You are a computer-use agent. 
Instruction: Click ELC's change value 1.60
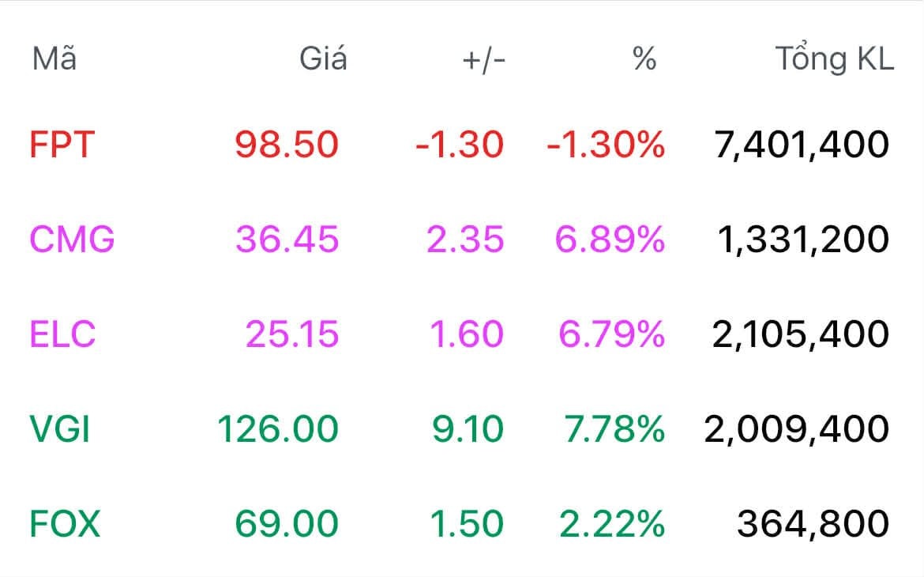[x=466, y=334]
